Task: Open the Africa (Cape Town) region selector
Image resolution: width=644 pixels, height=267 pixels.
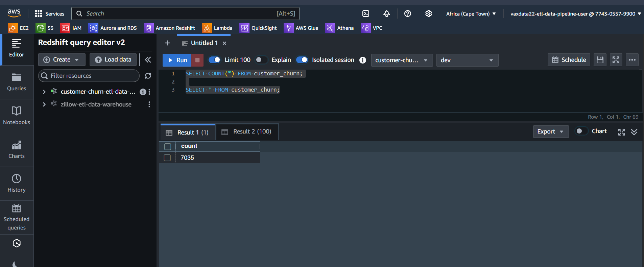Action: click(471, 14)
